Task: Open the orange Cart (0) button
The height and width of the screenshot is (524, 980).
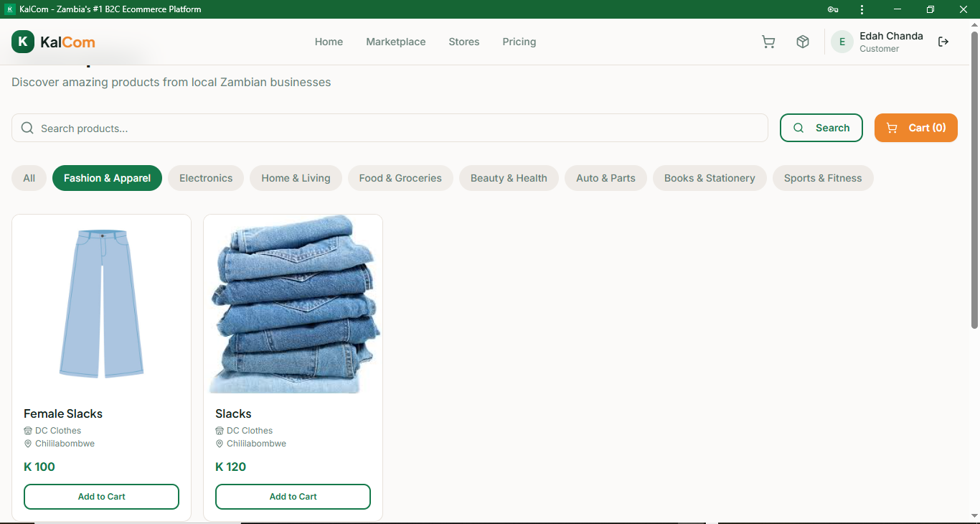Action: pyautogui.click(x=915, y=128)
